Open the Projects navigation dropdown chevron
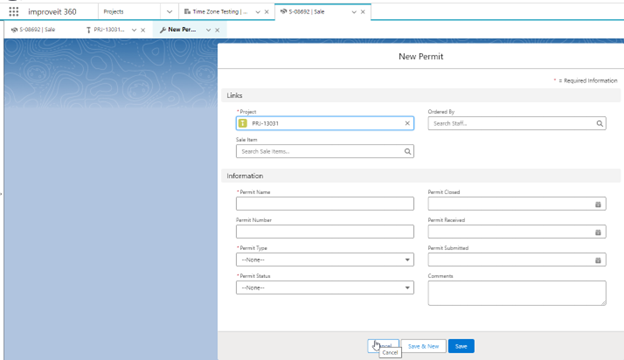 pos(170,12)
